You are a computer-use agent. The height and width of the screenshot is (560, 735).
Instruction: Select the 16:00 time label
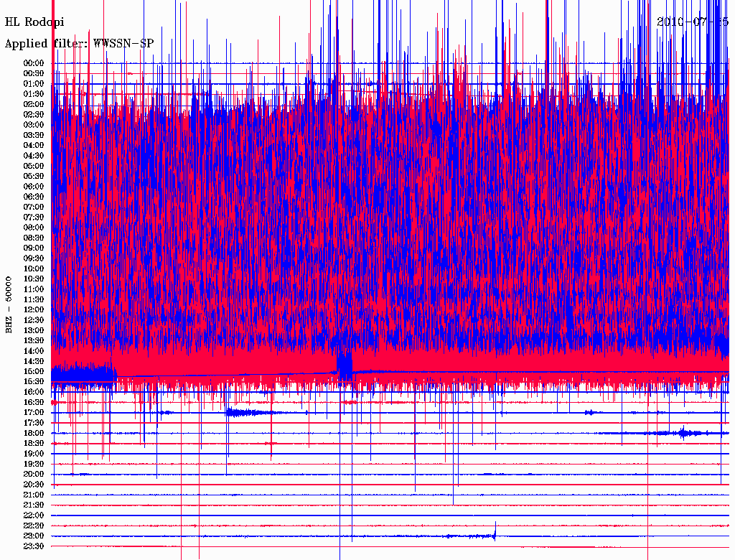pyautogui.click(x=34, y=391)
